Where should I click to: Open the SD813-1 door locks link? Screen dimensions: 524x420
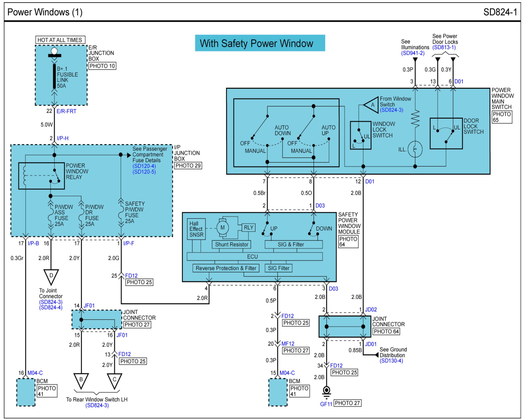(444, 47)
